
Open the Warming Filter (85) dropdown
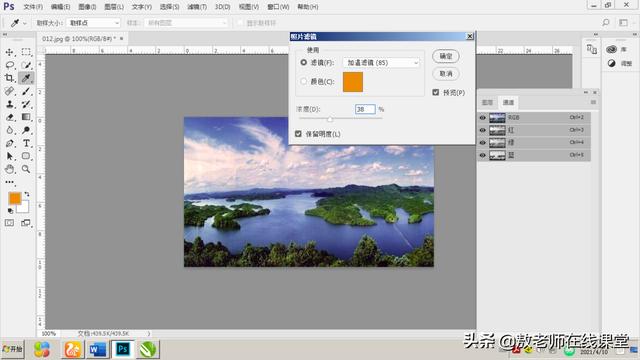[381, 63]
